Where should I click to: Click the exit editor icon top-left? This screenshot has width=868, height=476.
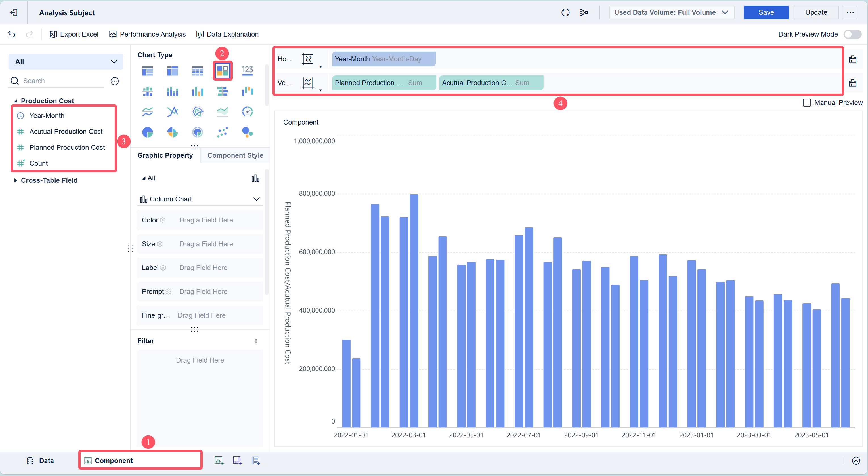click(14, 12)
